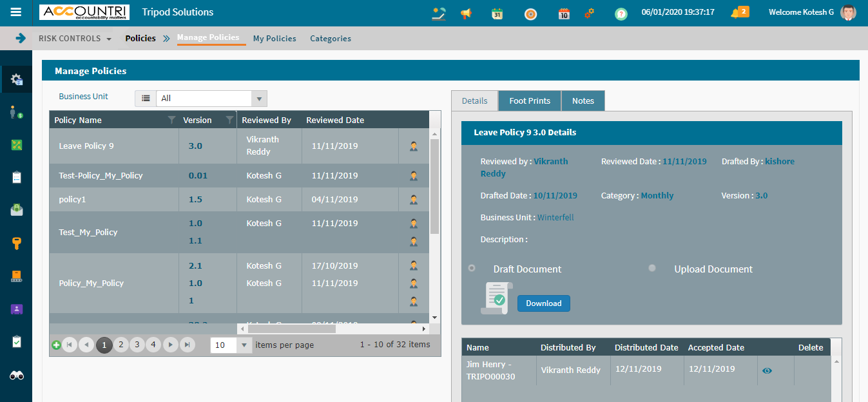Expand the RISK CONTROLS dropdown
868x402 pixels.
(x=75, y=39)
